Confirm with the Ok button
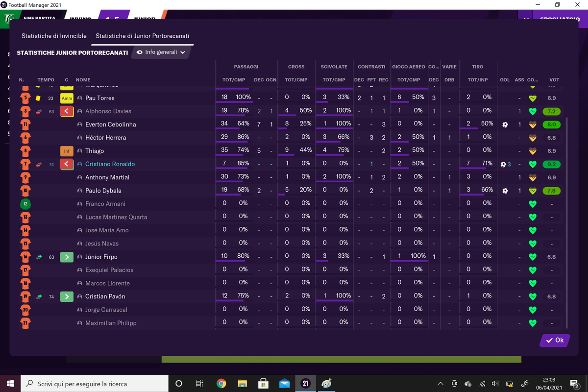The width and height of the screenshot is (588, 392). [555, 340]
